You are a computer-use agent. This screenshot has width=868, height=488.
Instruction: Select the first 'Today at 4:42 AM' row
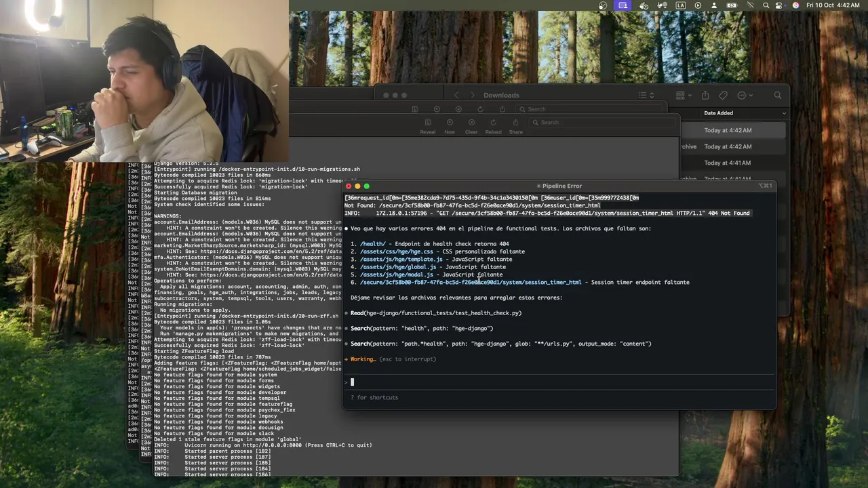point(734,130)
